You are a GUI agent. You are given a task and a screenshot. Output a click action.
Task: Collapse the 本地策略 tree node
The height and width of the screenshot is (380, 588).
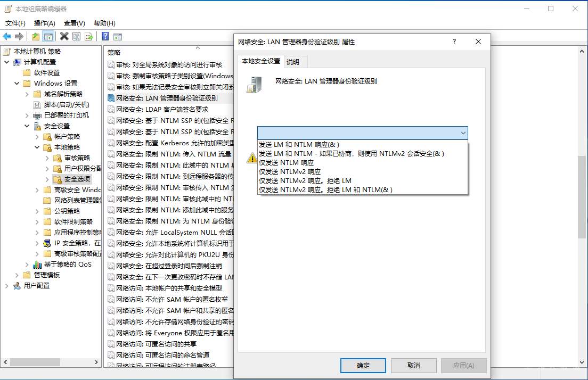(x=37, y=147)
